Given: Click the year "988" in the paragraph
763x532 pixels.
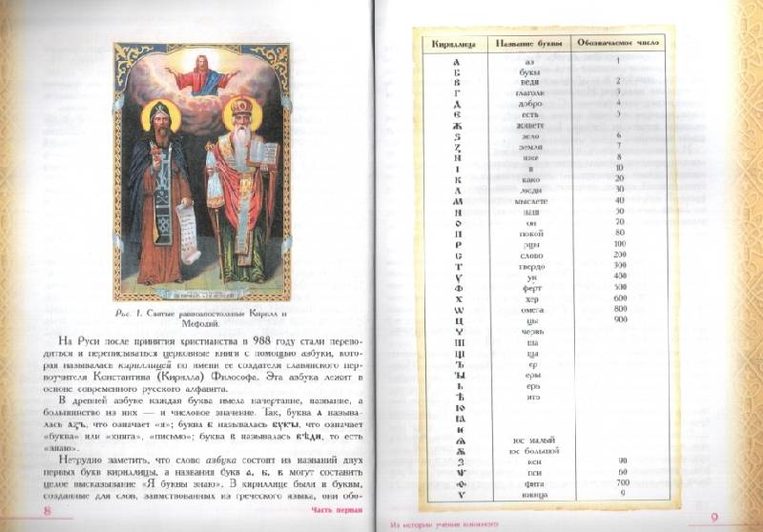Looking at the screenshot, I should (x=260, y=340).
